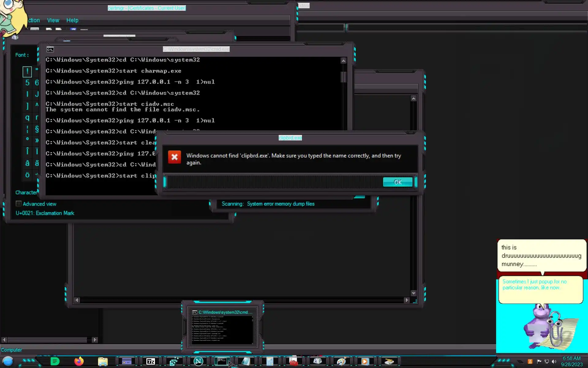
Task: Click the File Explorer taskbar icon
Action: click(x=103, y=362)
